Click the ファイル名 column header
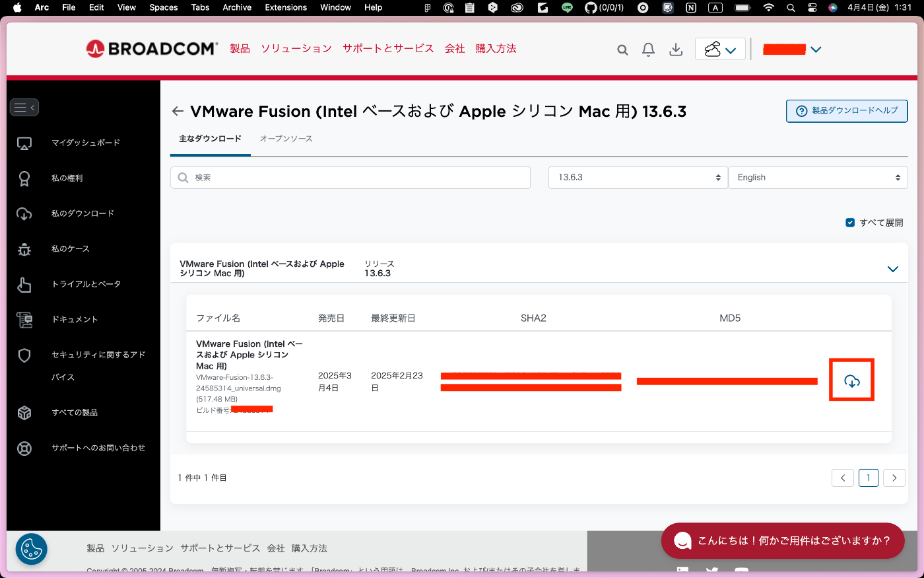 coord(218,318)
